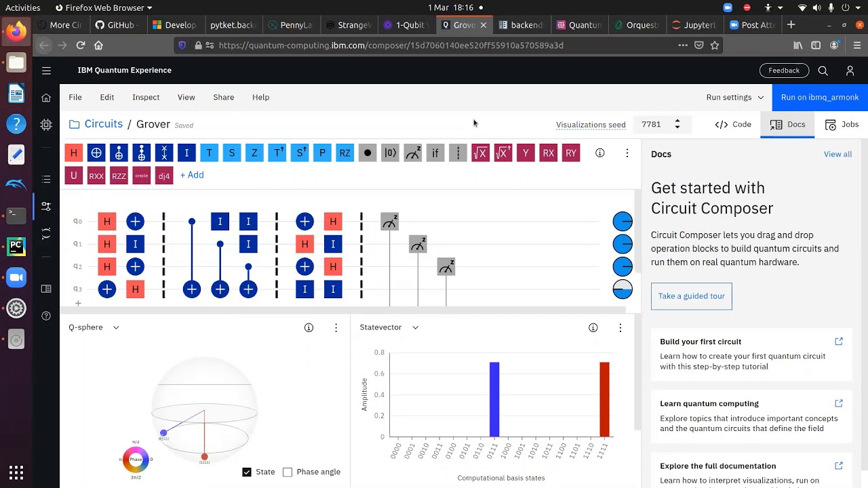Select the SWAP gate in the palette

(164, 153)
